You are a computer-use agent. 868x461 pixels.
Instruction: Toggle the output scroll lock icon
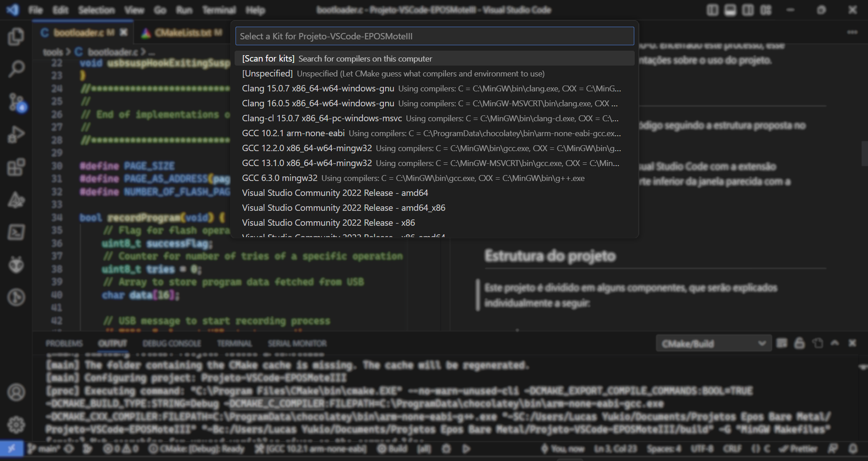799,343
